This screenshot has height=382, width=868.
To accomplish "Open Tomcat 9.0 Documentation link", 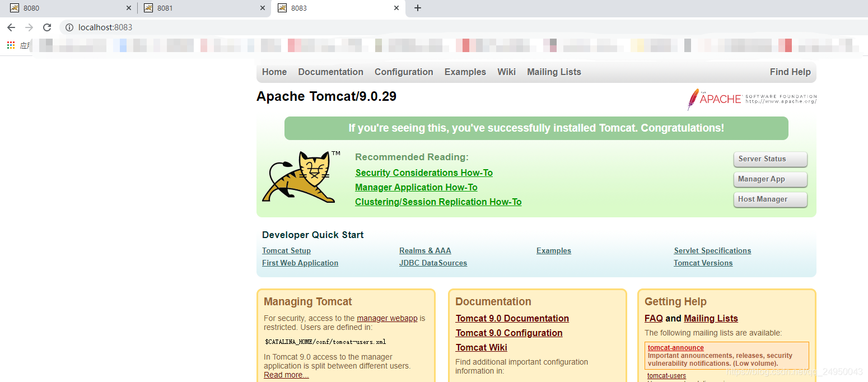I will [x=512, y=318].
